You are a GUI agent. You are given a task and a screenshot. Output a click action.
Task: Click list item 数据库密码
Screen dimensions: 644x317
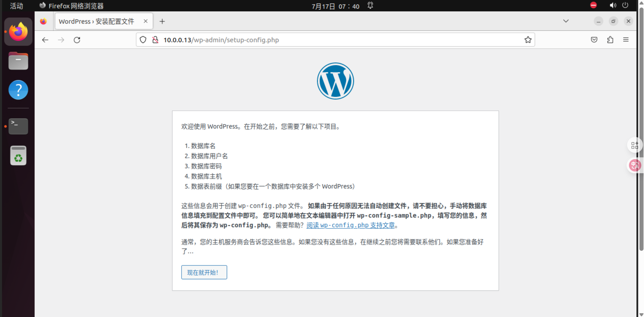point(206,166)
